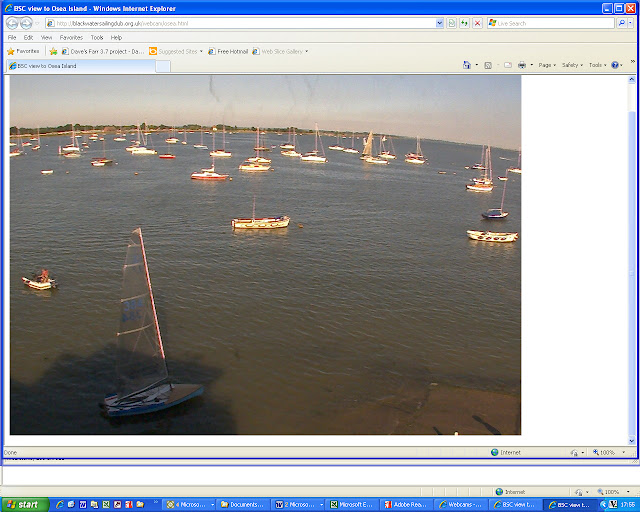Open the Free Hotmail link
Image resolution: width=640 pixels, height=512 pixels.
228,51
